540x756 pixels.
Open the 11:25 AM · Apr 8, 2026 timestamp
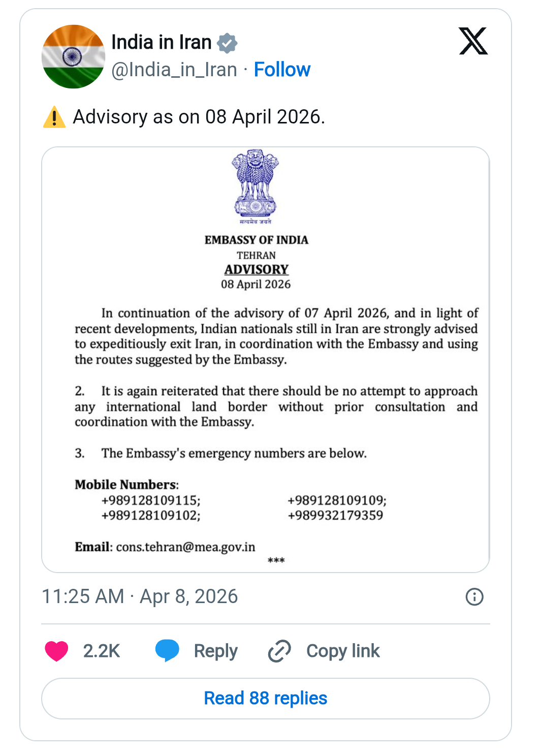pyautogui.click(x=140, y=596)
